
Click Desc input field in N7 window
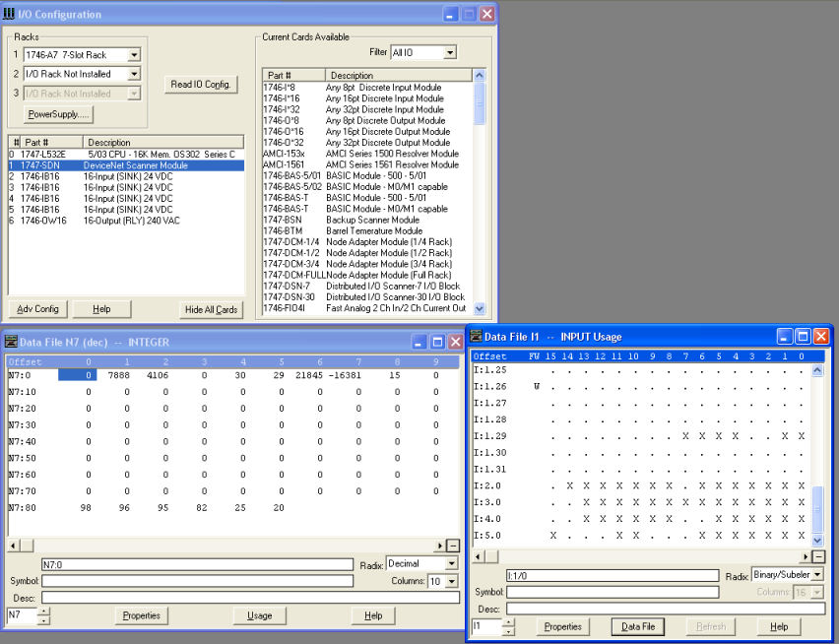tap(250, 598)
